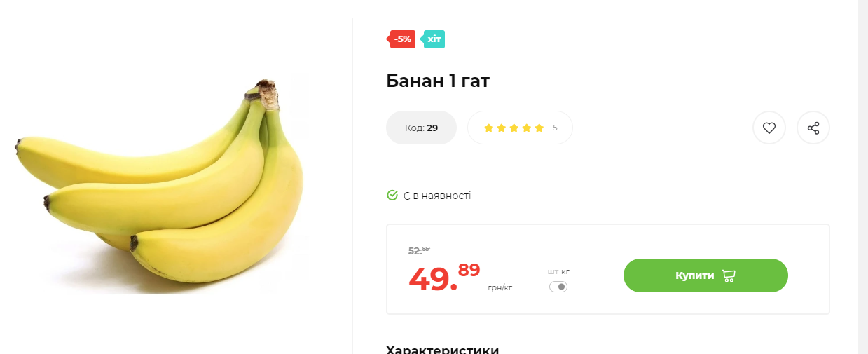
Task: Open the share options icon
Action: (813, 128)
